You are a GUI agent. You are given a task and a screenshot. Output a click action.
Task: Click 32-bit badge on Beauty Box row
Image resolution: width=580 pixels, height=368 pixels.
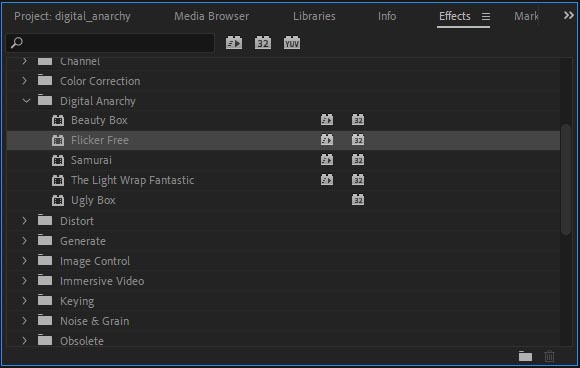pyautogui.click(x=358, y=120)
